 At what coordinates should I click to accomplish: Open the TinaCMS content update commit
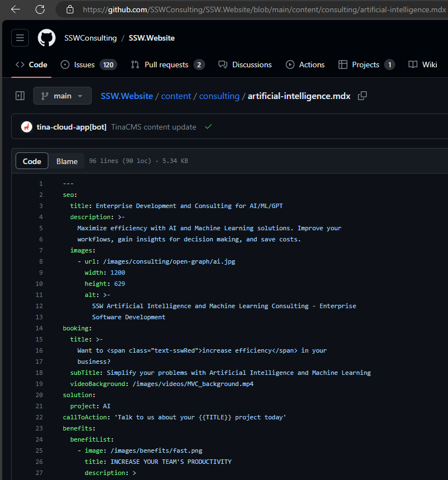153,127
